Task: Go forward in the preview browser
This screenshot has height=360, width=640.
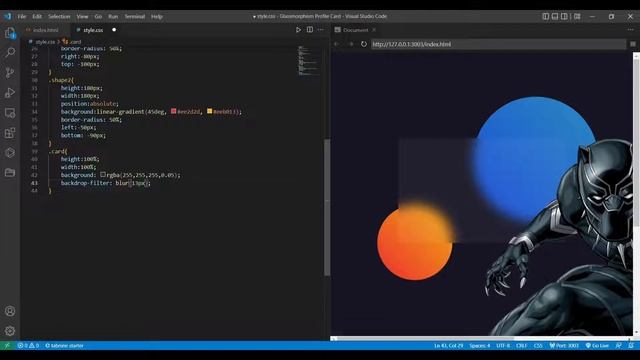Action: [350, 44]
